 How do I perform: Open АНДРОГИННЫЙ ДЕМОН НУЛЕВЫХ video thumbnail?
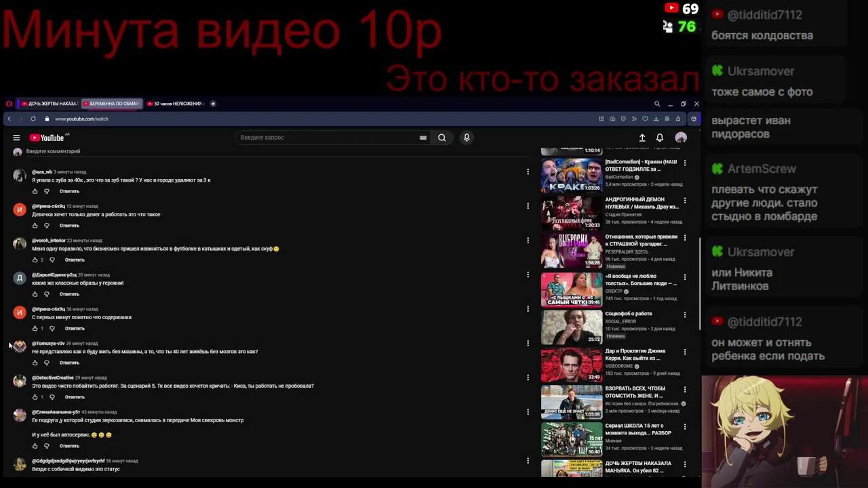572,213
